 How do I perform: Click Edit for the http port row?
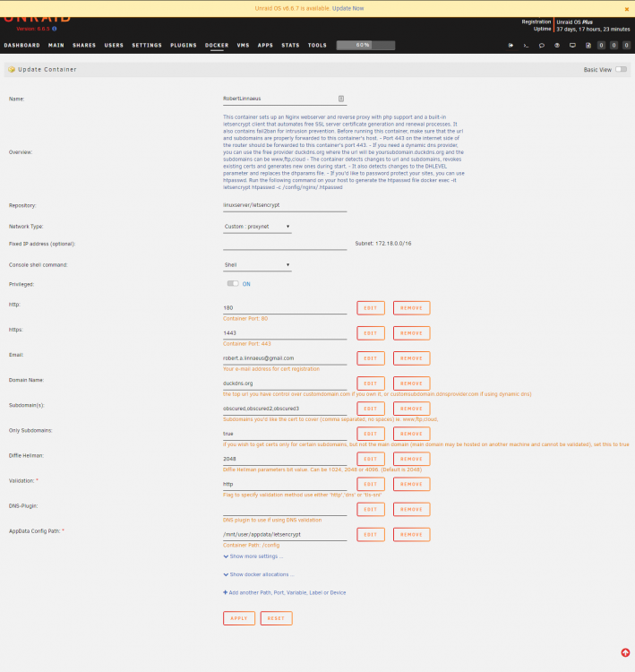[371, 307]
